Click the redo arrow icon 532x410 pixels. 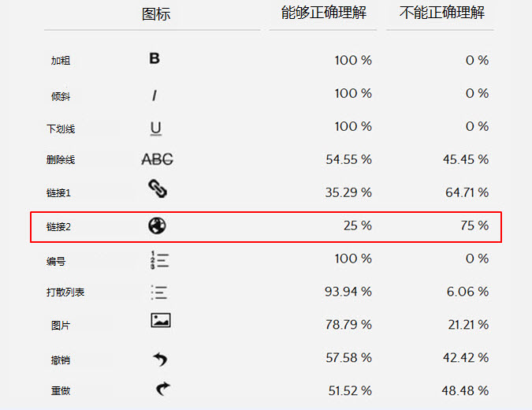pos(162,389)
